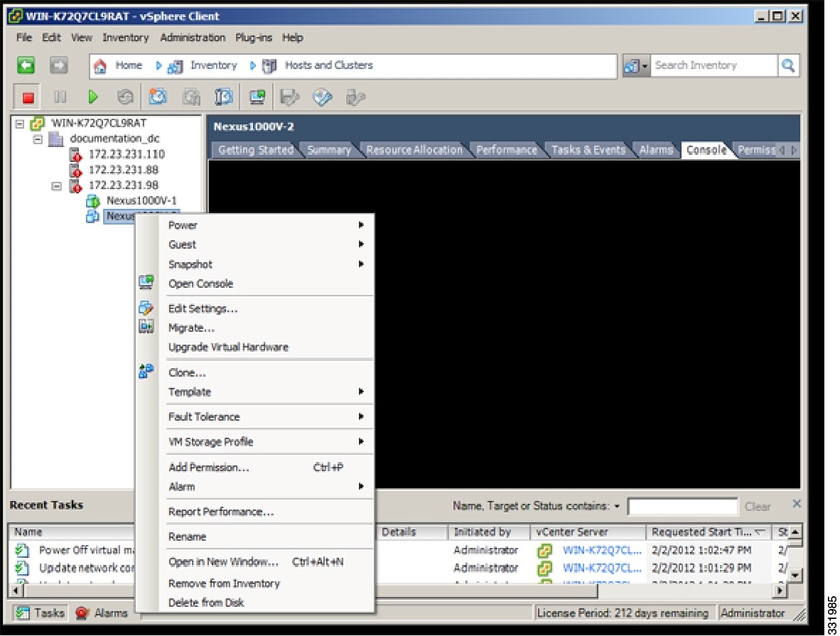Click the Open Console menu icon
The width and height of the screenshot is (840, 636).
coord(146,282)
